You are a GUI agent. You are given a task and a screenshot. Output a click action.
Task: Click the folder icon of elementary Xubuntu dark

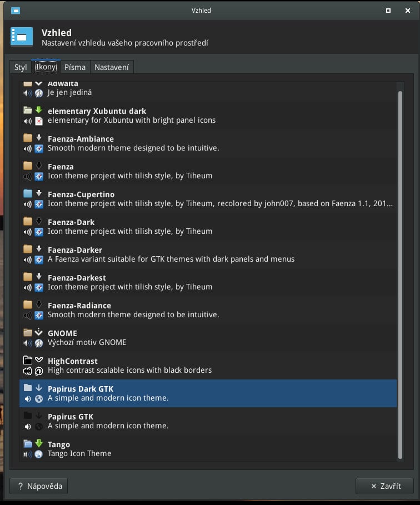coord(28,110)
